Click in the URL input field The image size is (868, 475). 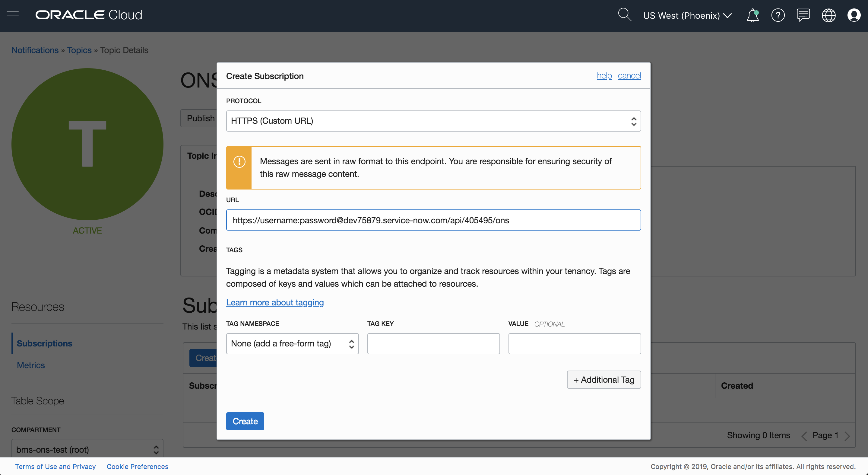click(433, 220)
